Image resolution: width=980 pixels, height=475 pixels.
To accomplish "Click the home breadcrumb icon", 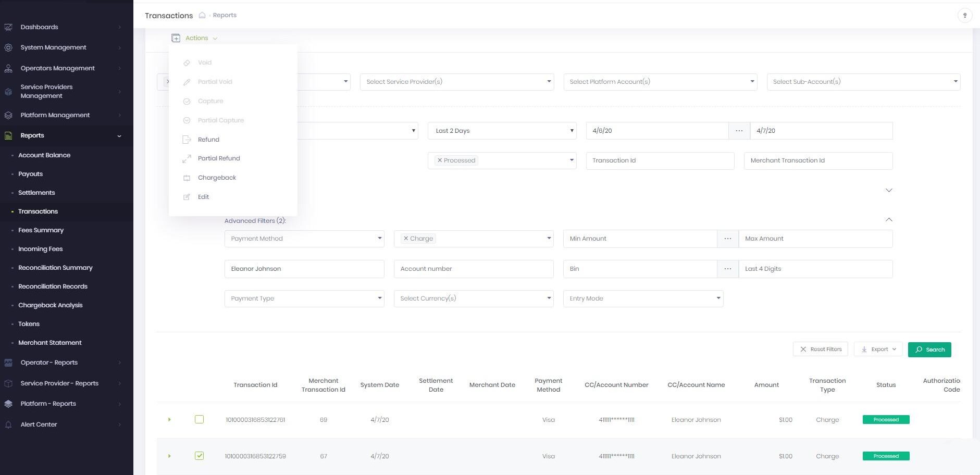I will 202,16.
